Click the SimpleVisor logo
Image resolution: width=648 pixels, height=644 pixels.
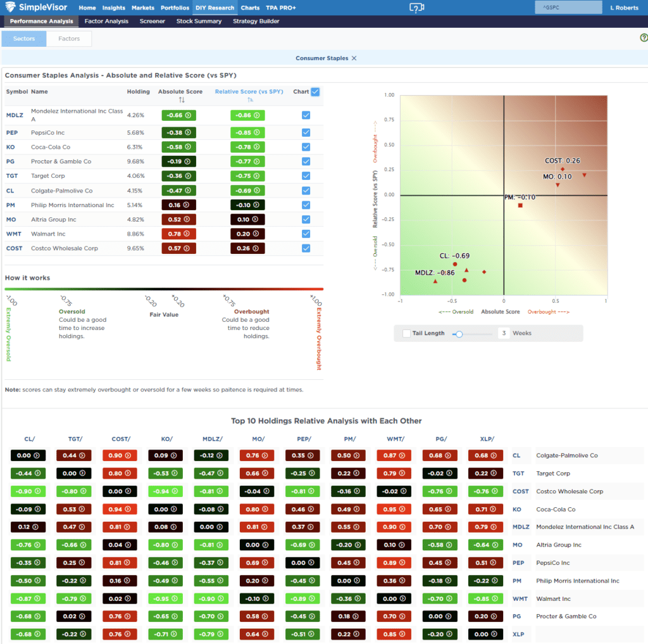[36, 8]
